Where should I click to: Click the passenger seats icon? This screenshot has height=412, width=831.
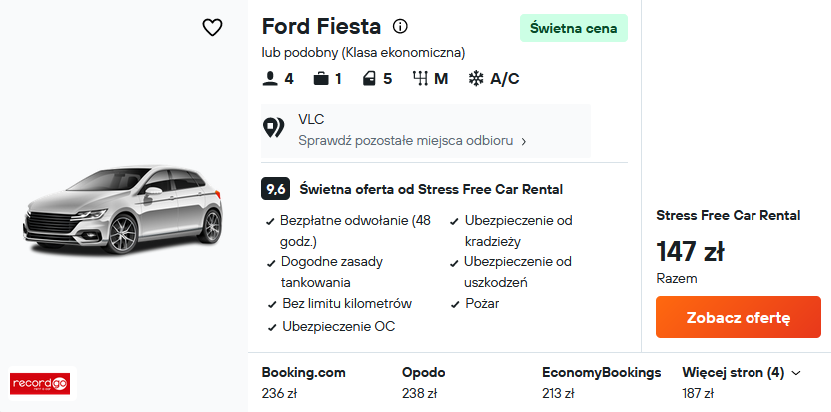(x=268, y=79)
